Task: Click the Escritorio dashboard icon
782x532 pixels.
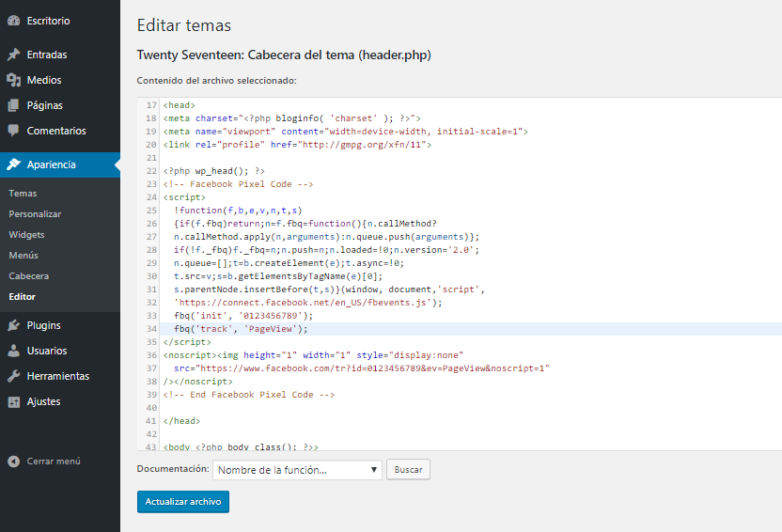Action: (x=14, y=21)
